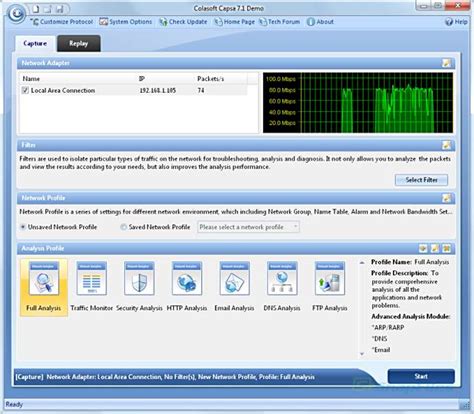The height and width of the screenshot is (414, 474).
Task: Go to the Home Page link
Action: (x=234, y=22)
